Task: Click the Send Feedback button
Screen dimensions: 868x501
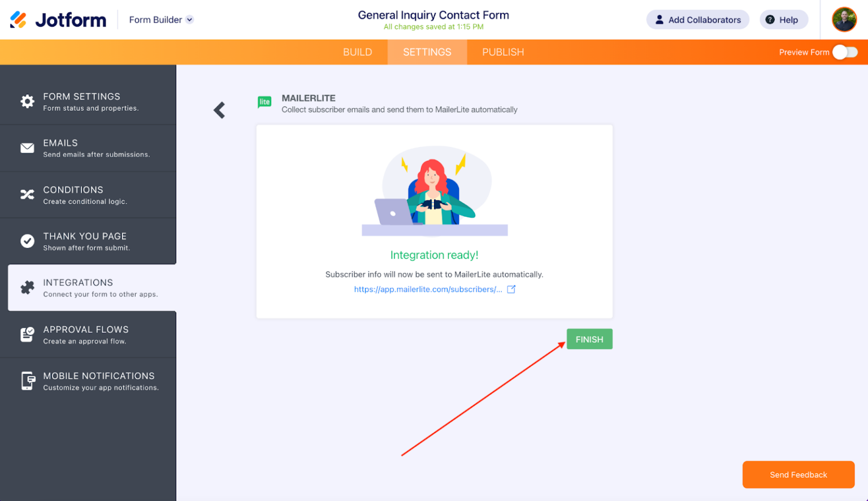Action: click(798, 474)
